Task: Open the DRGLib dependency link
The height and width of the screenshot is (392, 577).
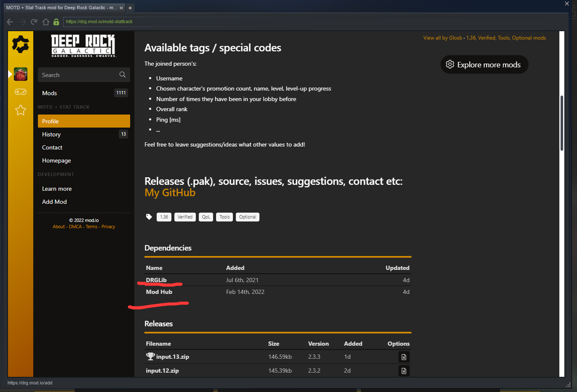Action: coord(156,280)
